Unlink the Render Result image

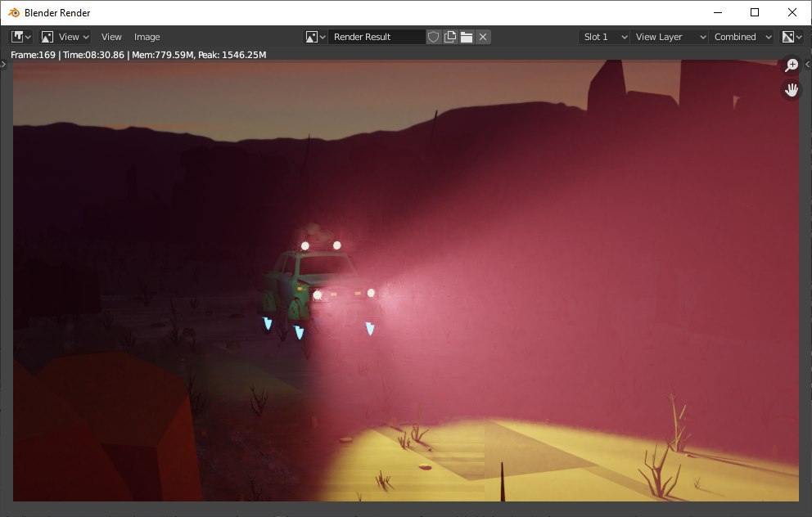[x=483, y=37]
